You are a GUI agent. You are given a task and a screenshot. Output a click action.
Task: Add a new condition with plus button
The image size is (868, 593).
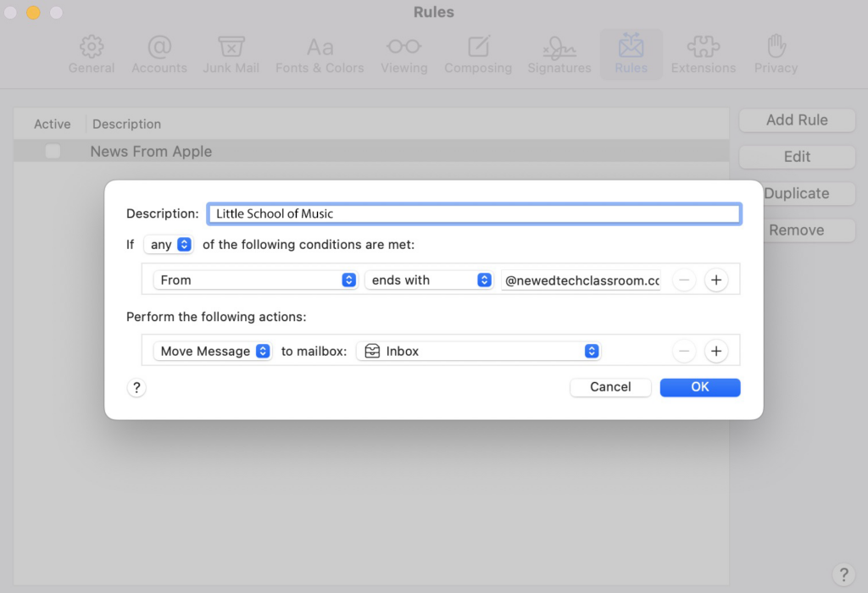pyautogui.click(x=716, y=280)
